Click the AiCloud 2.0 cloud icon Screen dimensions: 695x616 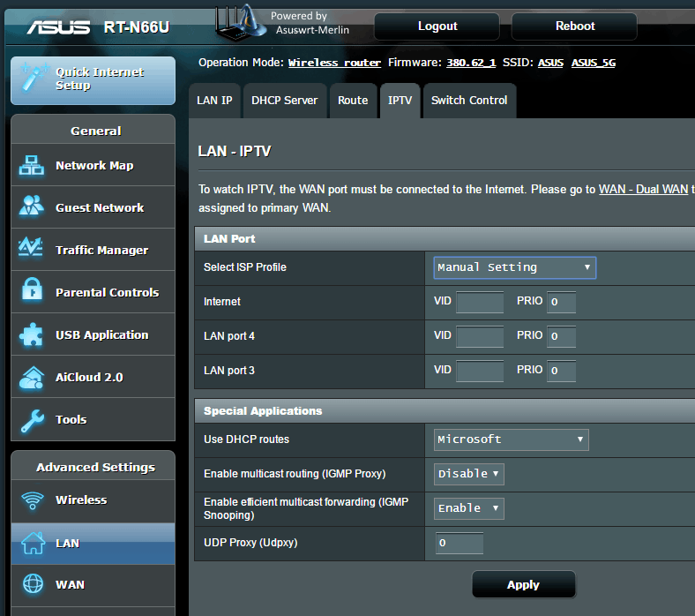[31, 378]
